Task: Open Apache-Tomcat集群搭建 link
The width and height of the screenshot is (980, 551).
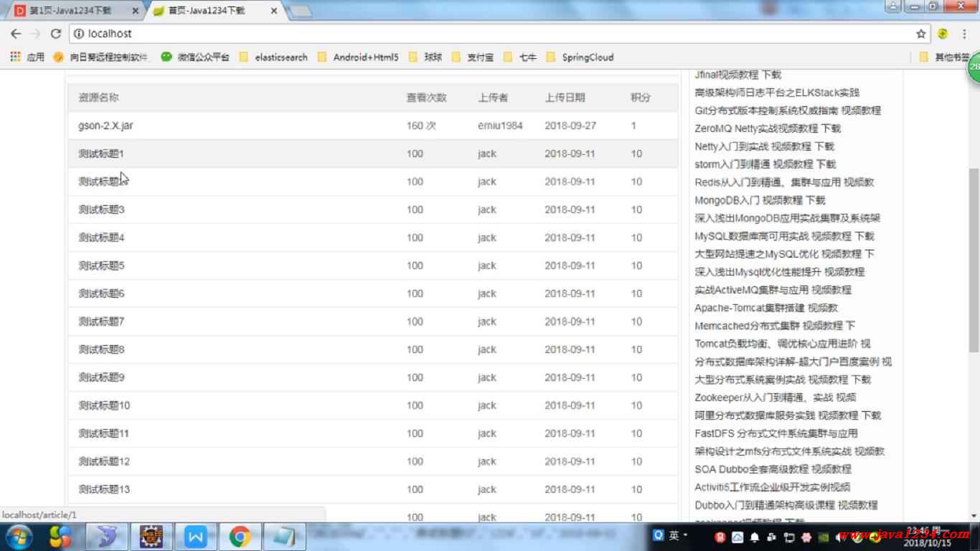Action: pyautogui.click(x=766, y=308)
